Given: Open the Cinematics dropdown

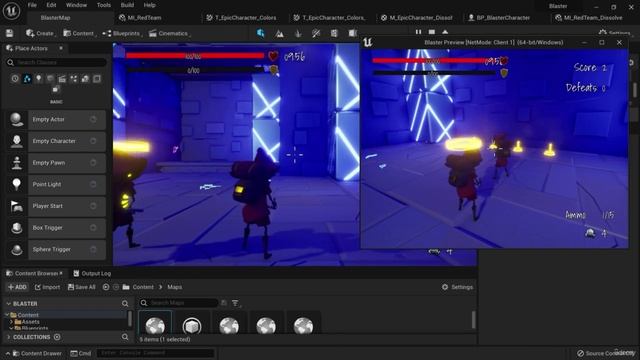Looking at the screenshot, I should 169,33.
